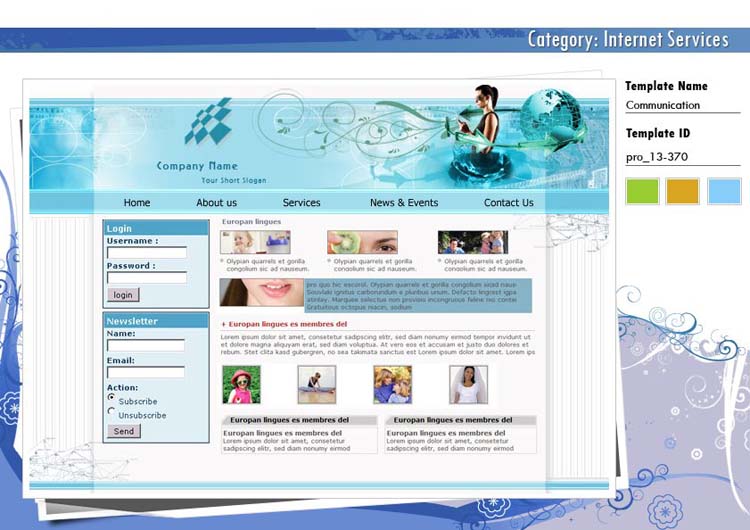Click the blue checkered company logo
750x530 pixels.
pyautogui.click(x=209, y=121)
